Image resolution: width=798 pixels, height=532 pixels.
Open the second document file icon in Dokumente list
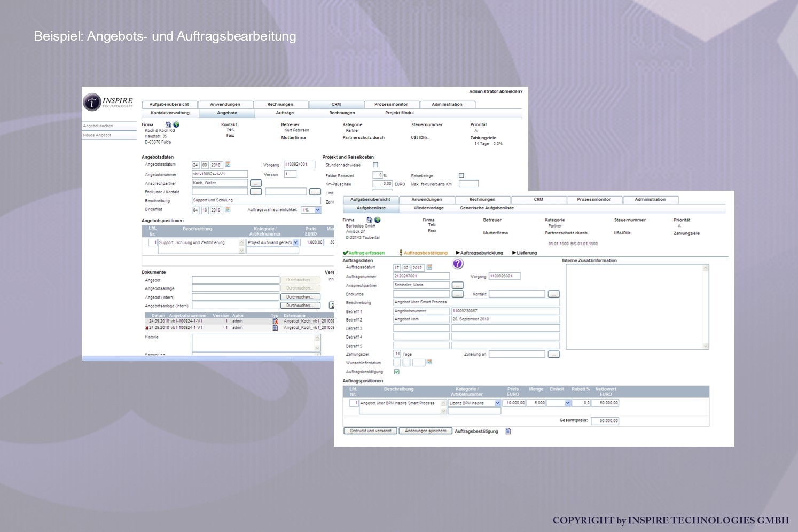[x=276, y=328]
